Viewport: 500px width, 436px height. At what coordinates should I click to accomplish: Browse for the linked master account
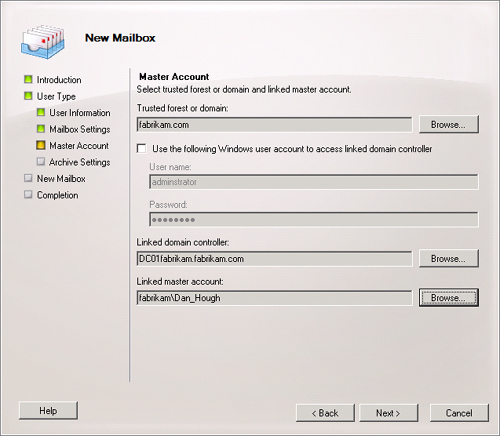[x=449, y=298]
